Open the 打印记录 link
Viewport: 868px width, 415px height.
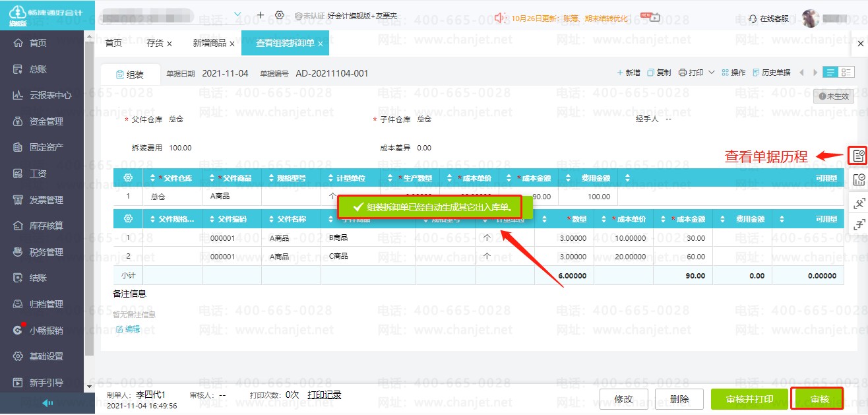point(324,395)
